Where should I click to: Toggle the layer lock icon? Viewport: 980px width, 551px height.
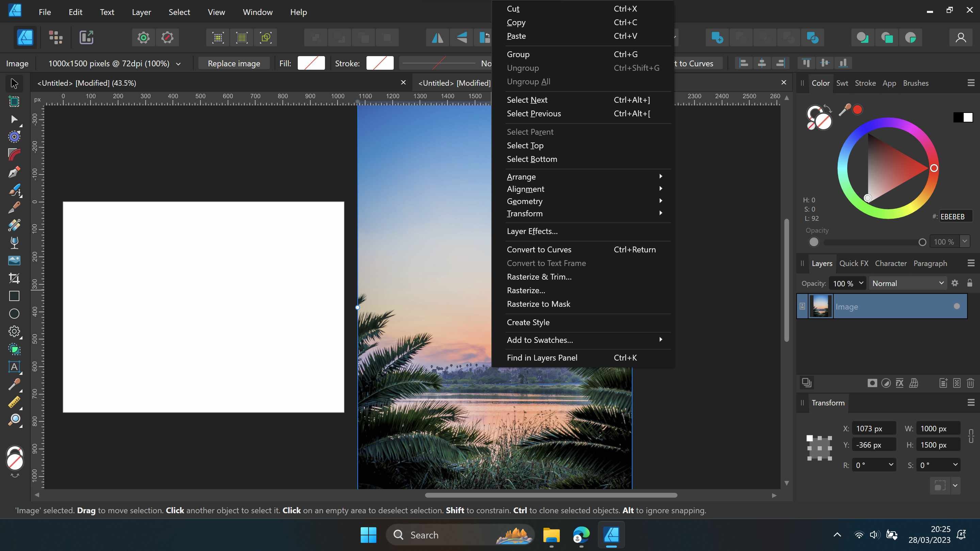point(970,283)
